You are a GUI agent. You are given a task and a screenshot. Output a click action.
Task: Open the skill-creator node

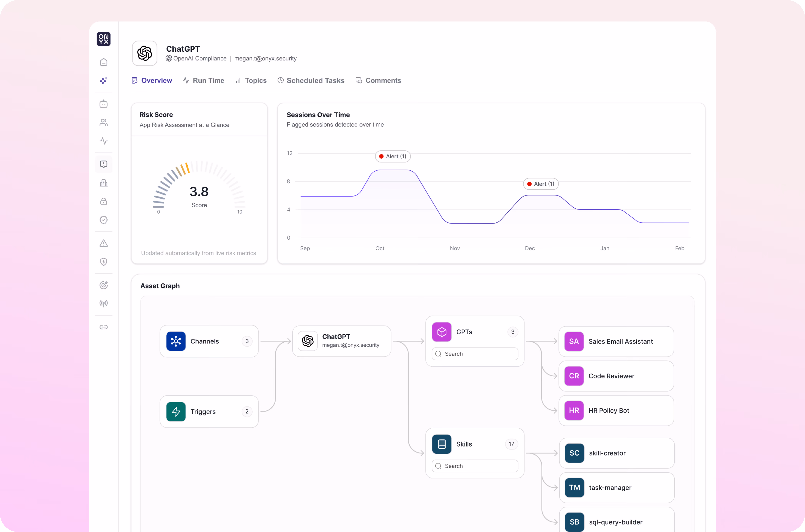[617, 453]
